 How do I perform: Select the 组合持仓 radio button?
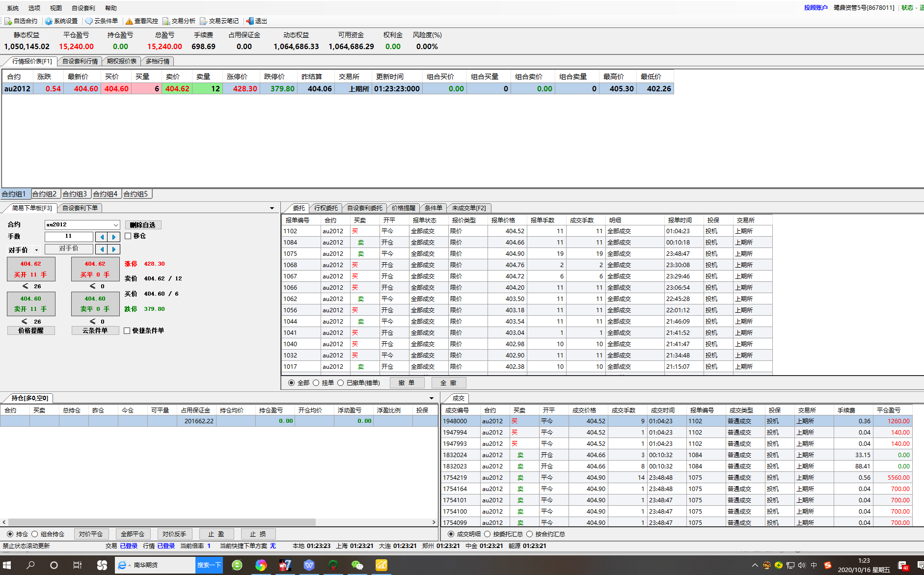[x=34, y=534]
